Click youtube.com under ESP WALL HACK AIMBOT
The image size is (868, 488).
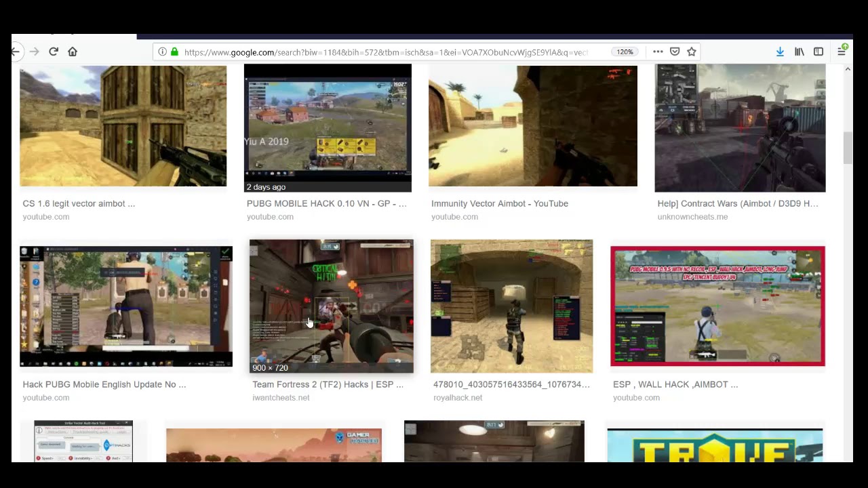[x=636, y=398]
